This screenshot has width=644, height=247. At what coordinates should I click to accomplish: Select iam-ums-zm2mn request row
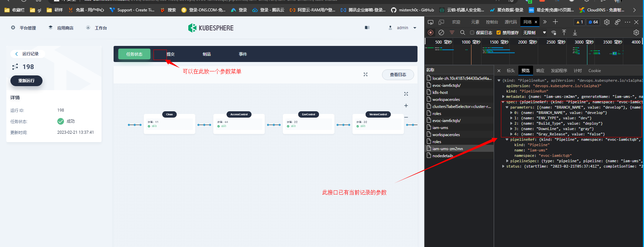click(459, 148)
